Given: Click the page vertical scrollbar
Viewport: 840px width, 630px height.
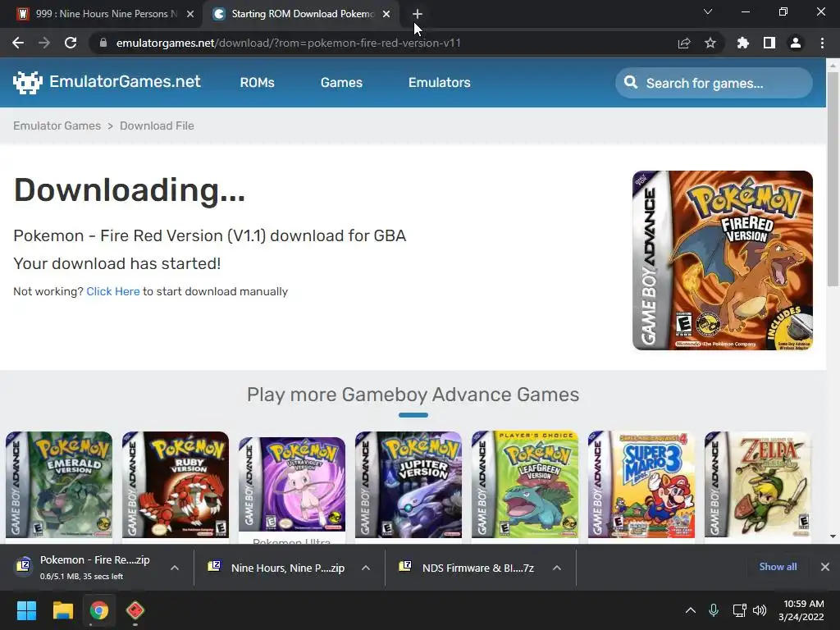Looking at the screenshot, I should (833, 180).
